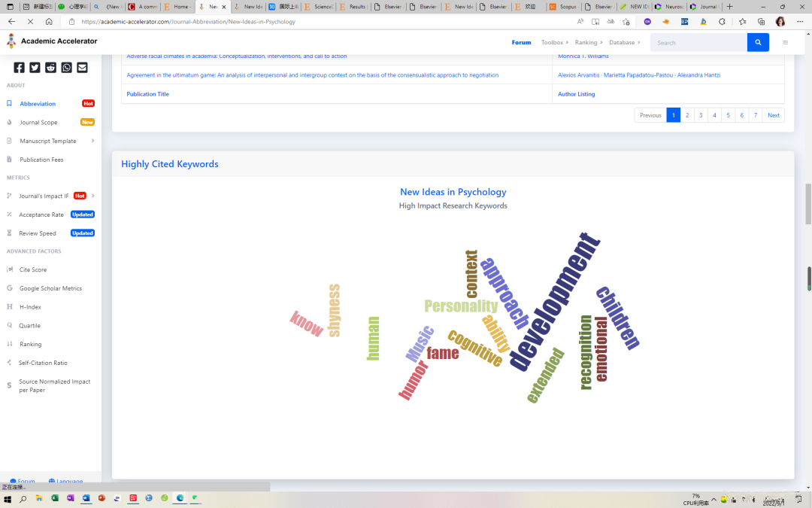Open Publication Fees sidebar item

pos(41,160)
